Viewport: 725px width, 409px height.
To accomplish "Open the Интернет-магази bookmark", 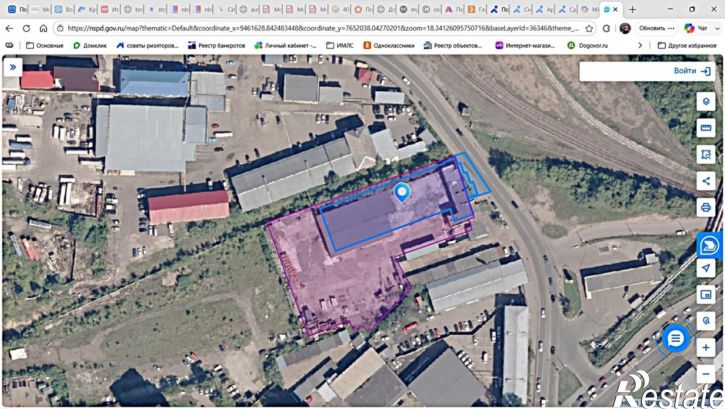I will pos(525,45).
